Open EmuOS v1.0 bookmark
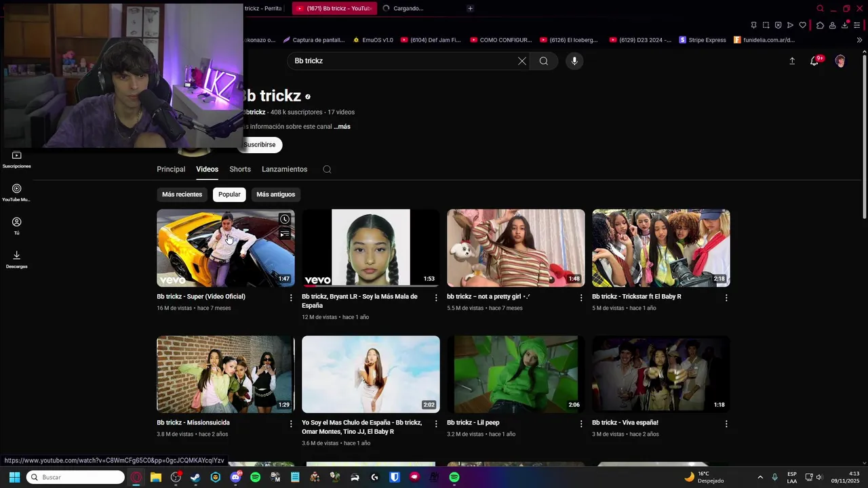This screenshot has height=488, width=868. 372,40
